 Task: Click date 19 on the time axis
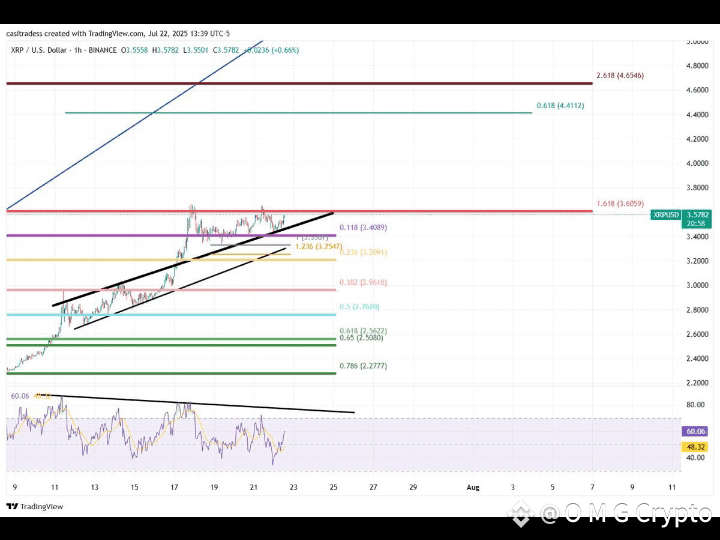[214, 487]
